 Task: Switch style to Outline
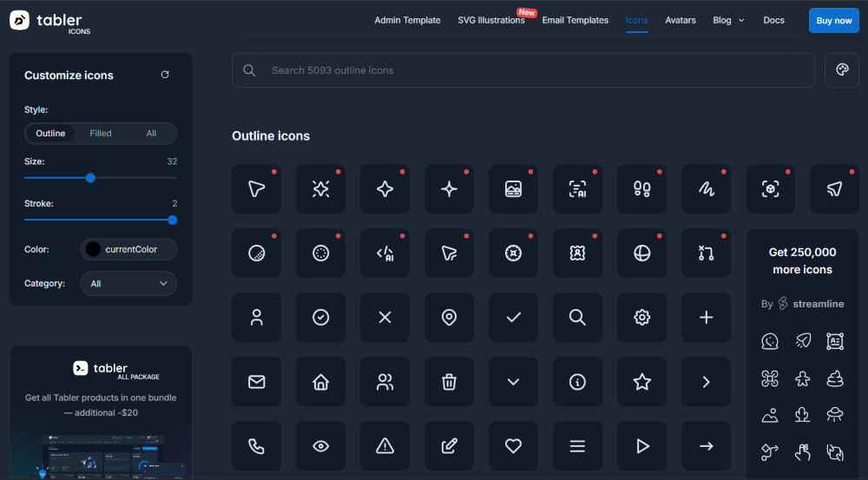point(50,134)
